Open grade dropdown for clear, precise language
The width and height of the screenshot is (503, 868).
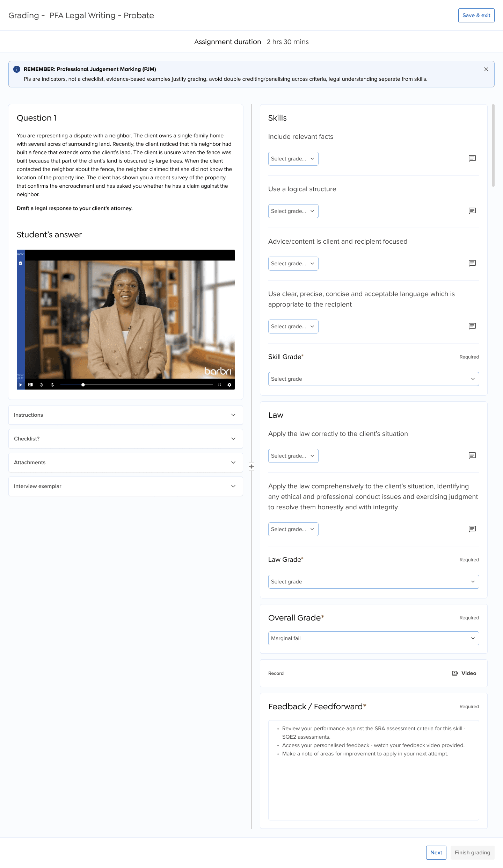pyautogui.click(x=293, y=327)
